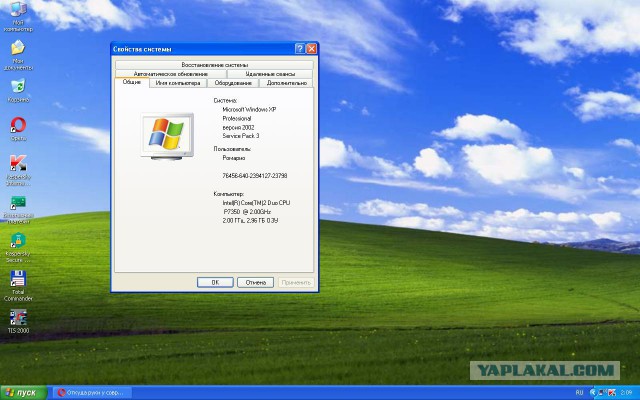Open the green safe payments desktop shortcut
The image size is (640, 400).
pos(18,210)
